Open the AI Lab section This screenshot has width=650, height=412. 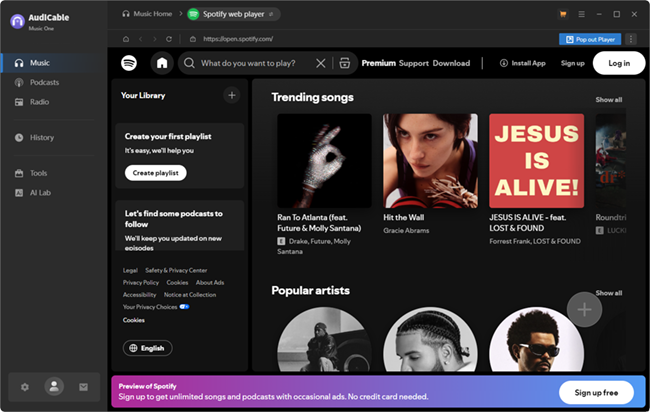[x=54, y=193]
